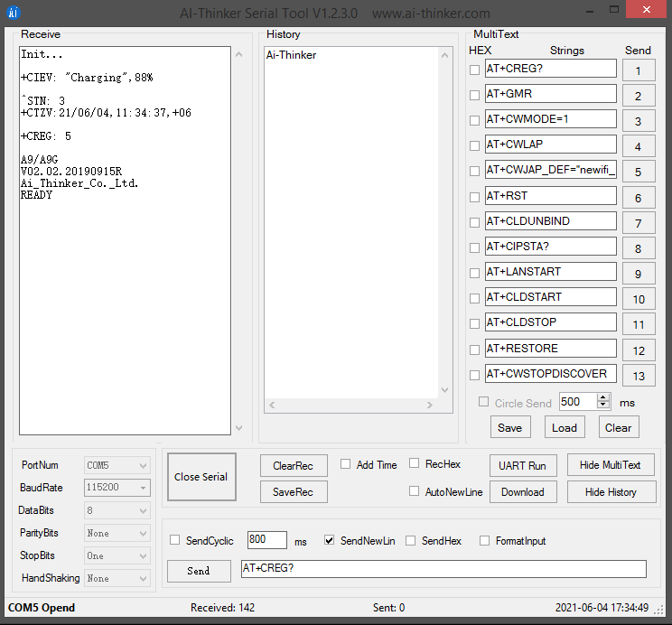Click the Sent: 0 status counter
The height and width of the screenshot is (625, 672).
pos(388,608)
